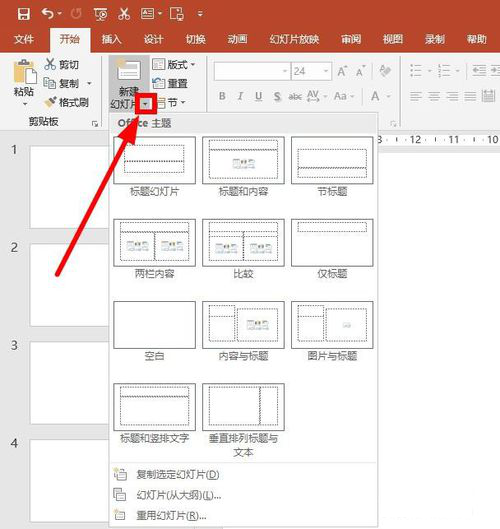Open the 幻灯片放映 tab
Screen dimensions: 500x529
click(x=294, y=39)
